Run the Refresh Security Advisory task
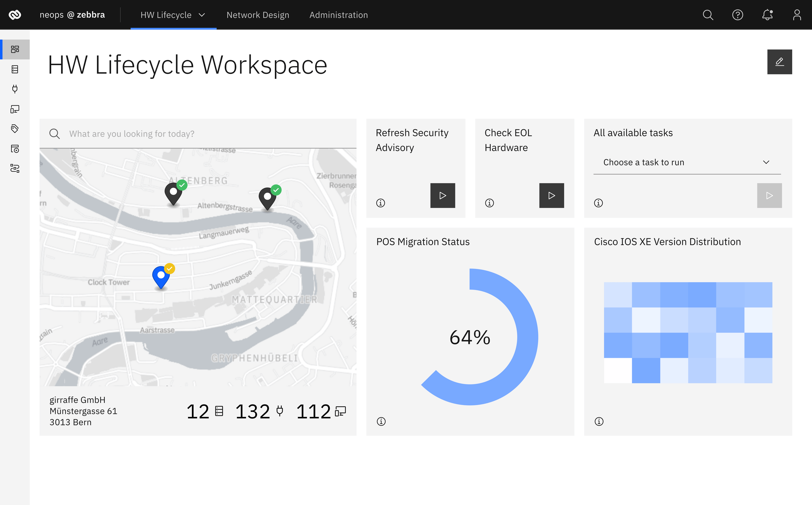Image resolution: width=812 pixels, height=505 pixels. [442, 195]
